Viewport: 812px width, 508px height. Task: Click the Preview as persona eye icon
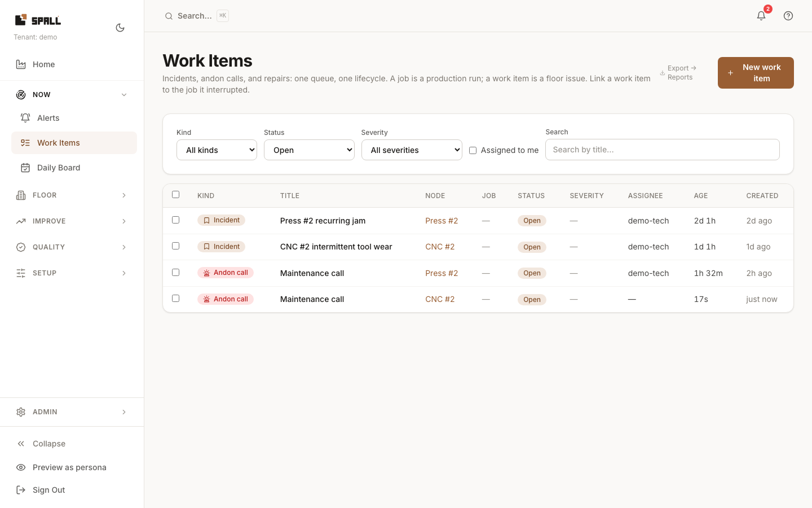(x=21, y=467)
